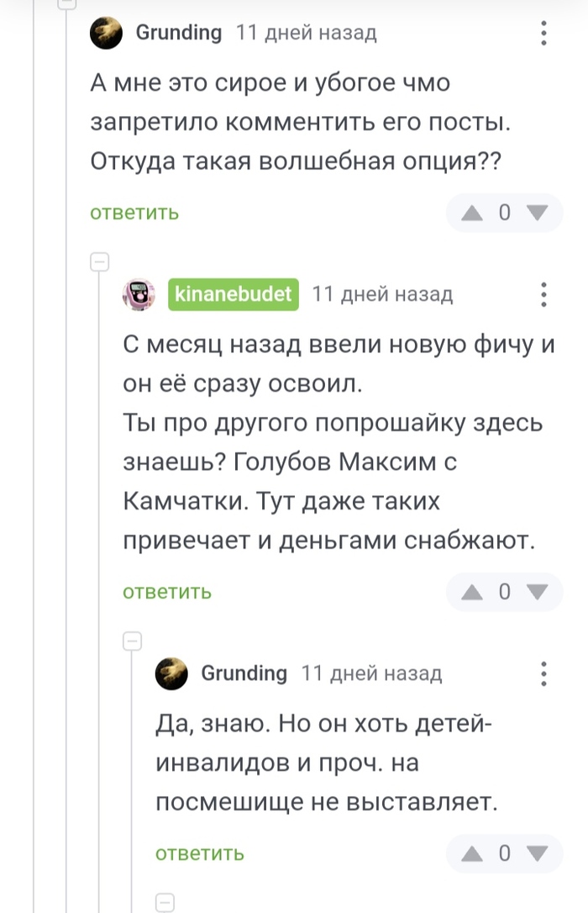Click ответить under Grunding's last reply
The width and height of the screenshot is (588, 913).
click(x=200, y=853)
